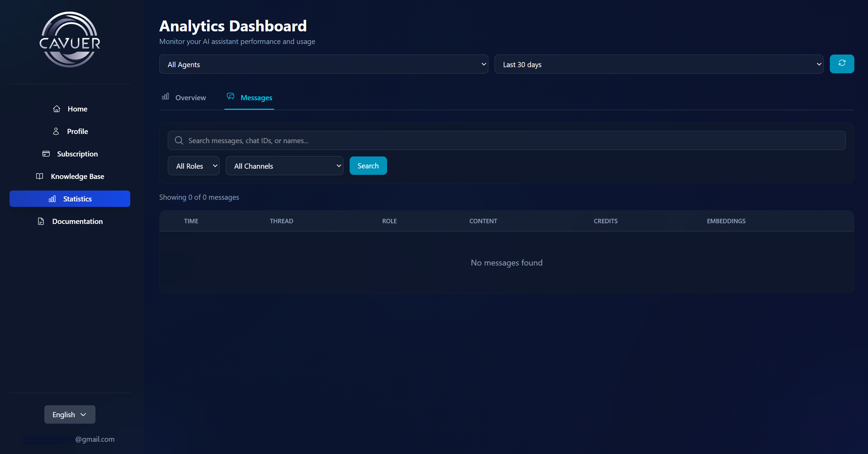Click the search magnifier icon

click(x=179, y=140)
